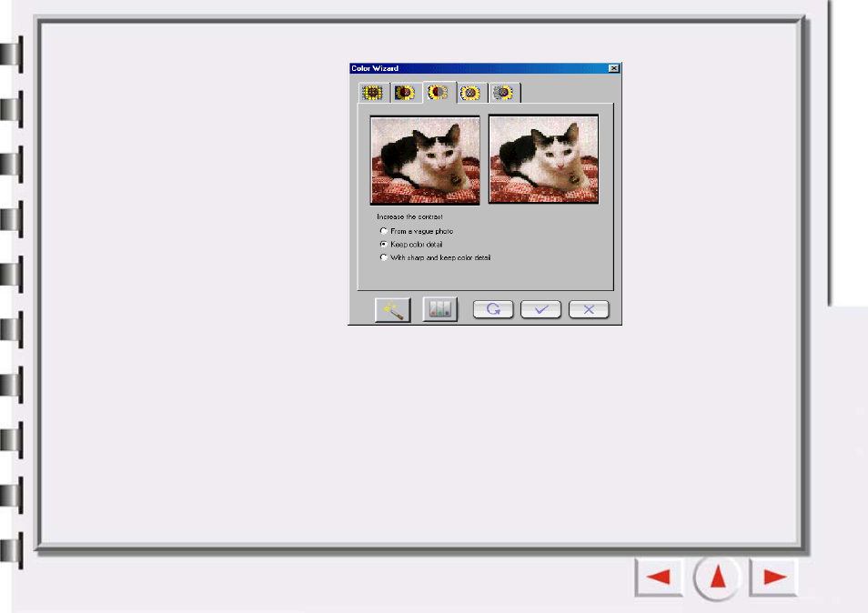Image resolution: width=868 pixels, height=613 pixels.
Task: Click the RGB color sliders button
Action: (x=440, y=308)
